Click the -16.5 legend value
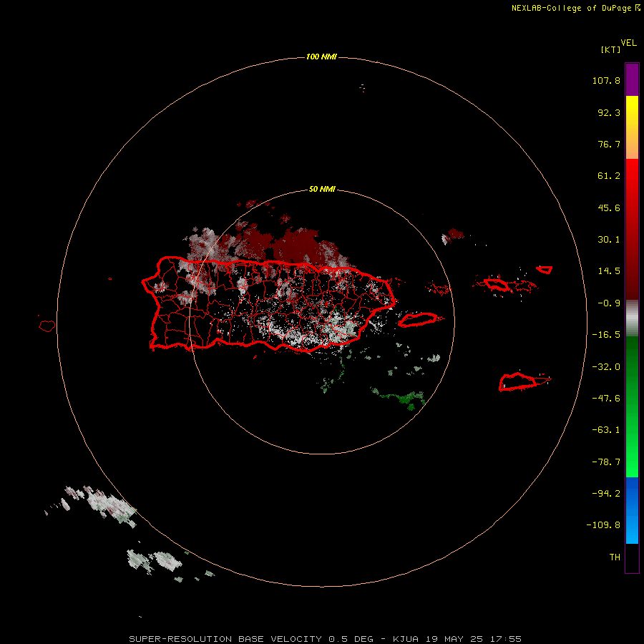Viewport: 644px width, 644px height. point(606,335)
